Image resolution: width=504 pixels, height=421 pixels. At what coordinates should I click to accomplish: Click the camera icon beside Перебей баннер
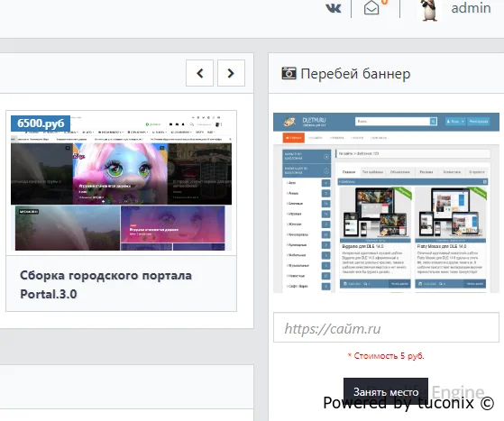click(289, 73)
